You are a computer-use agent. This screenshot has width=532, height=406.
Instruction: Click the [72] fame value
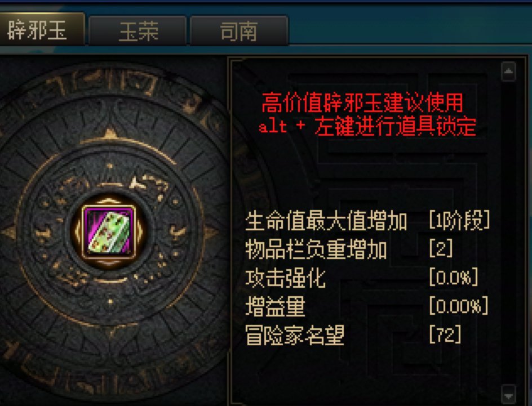445,334
